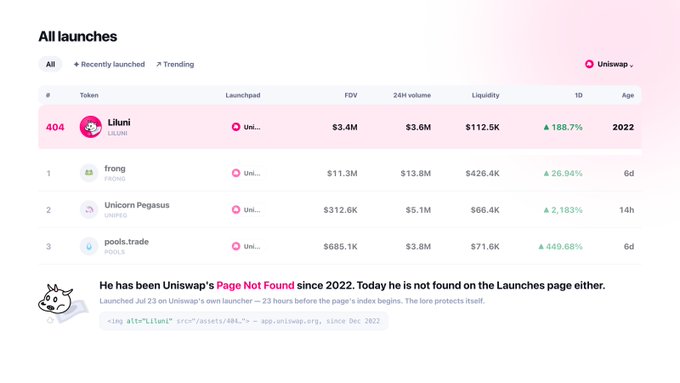The image size is (680, 383).
Task: Click Liluni 1D change 188.7%
Action: tap(563, 127)
